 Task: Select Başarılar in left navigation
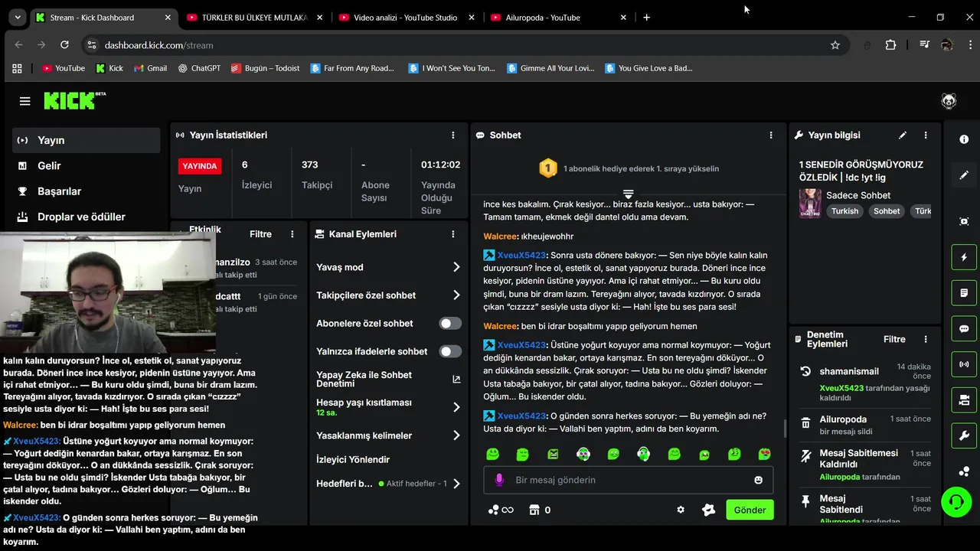(x=86, y=191)
